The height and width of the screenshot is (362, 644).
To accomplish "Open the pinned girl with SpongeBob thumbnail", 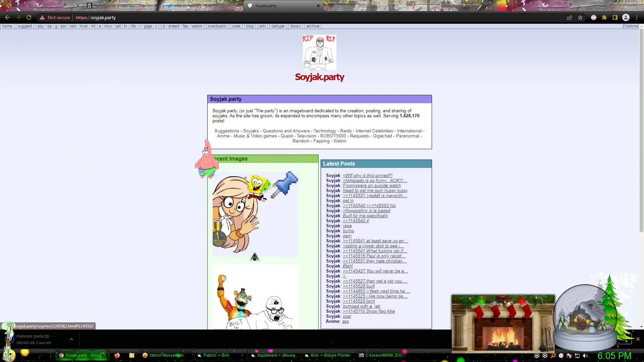I will point(255,215).
